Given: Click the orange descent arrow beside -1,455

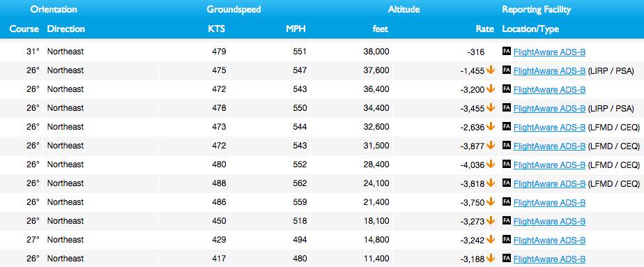Looking at the screenshot, I should [491, 70].
